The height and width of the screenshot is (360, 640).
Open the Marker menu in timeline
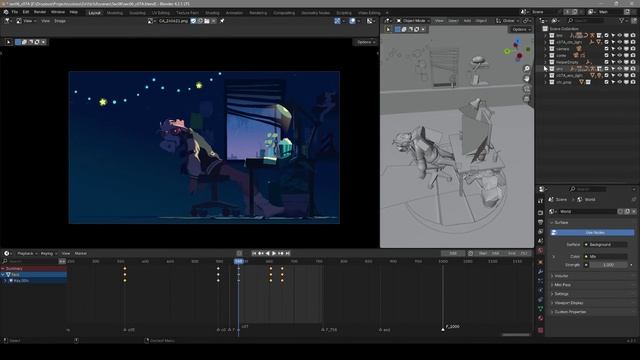tap(81, 253)
